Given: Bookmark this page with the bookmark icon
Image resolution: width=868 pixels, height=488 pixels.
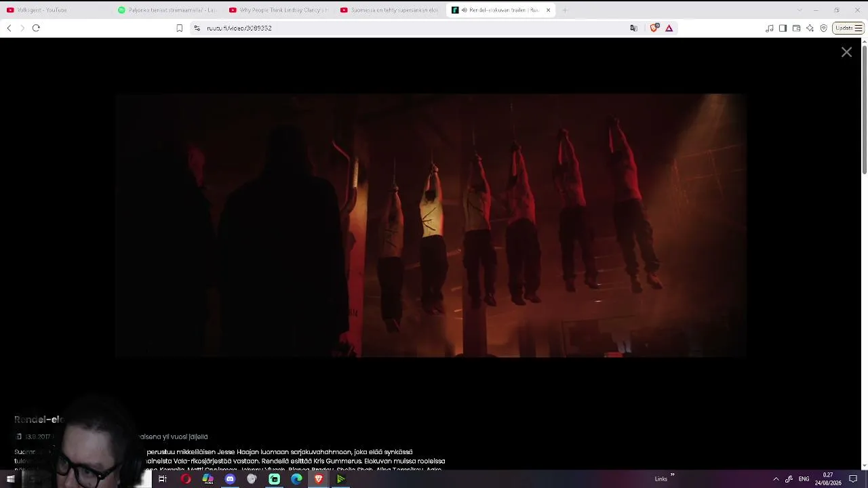Looking at the screenshot, I should point(180,28).
